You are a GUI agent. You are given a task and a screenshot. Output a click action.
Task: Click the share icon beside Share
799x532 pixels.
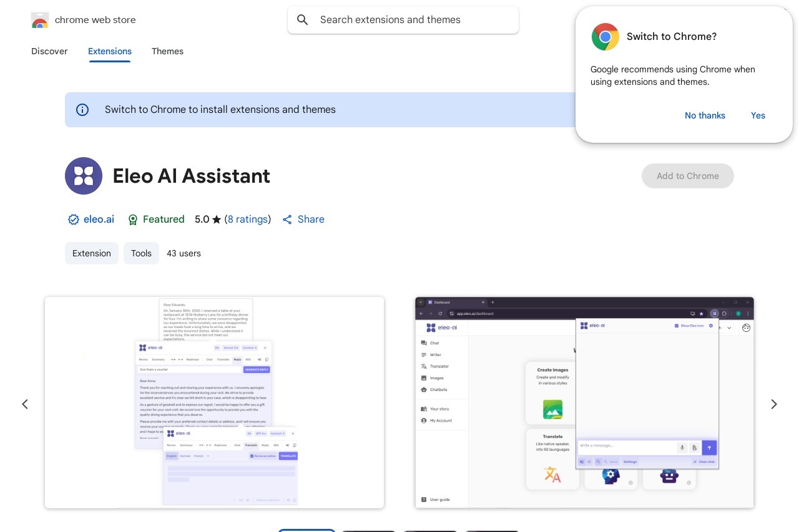coord(287,220)
